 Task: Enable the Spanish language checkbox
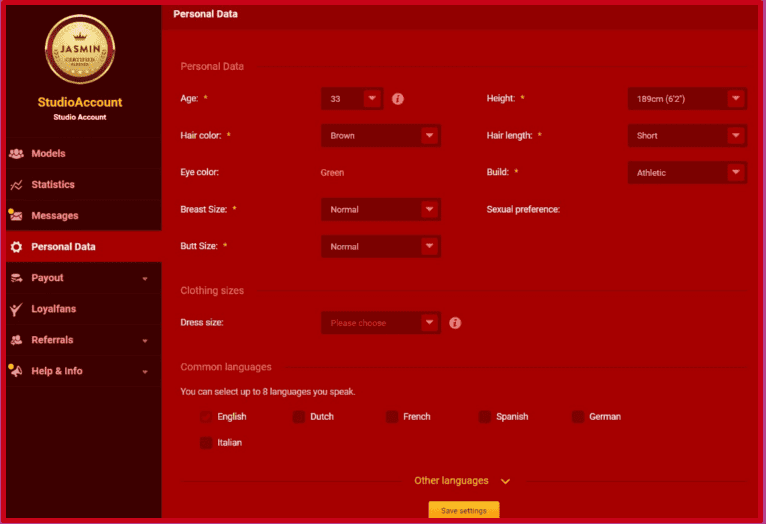coord(485,417)
